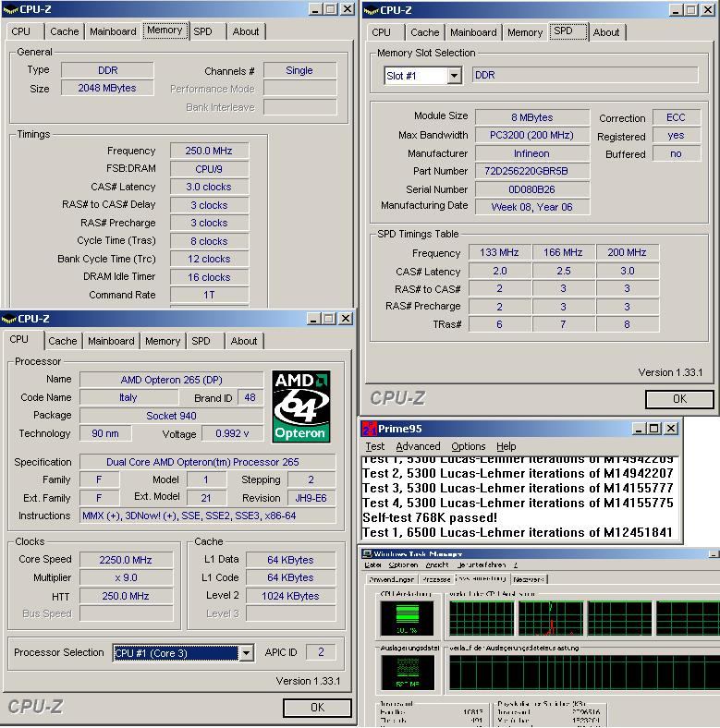The height and width of the screenshot is (728, 720).
Task: Close the CPU-Z Memory timings window
Action: point(347,9)
